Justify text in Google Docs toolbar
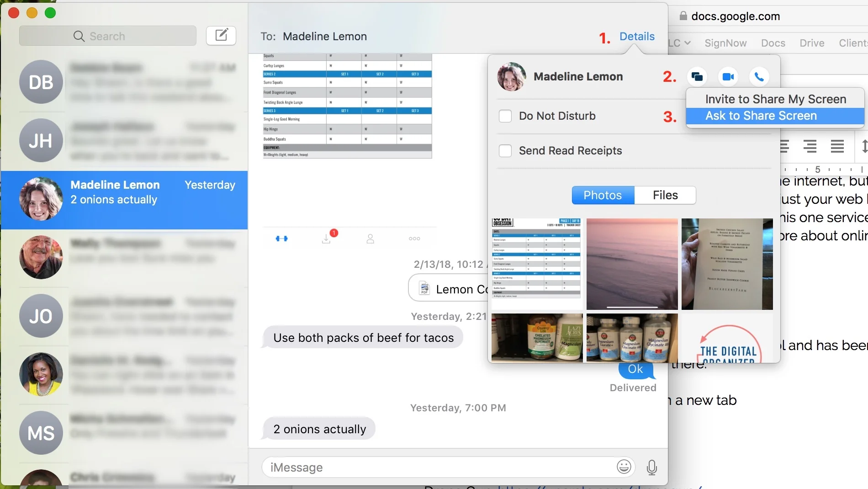 click(837, 146)
